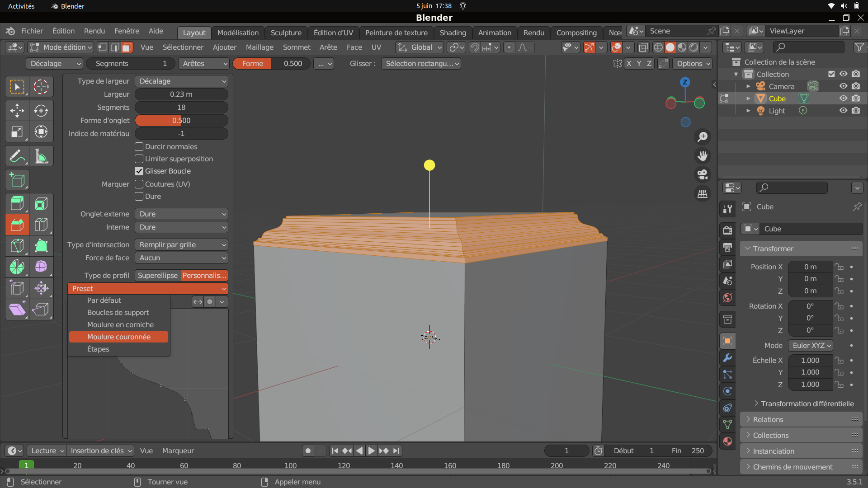Open the Type d'intersection dropdown
This screenshot has width=868, height=488.
(181, 245)
